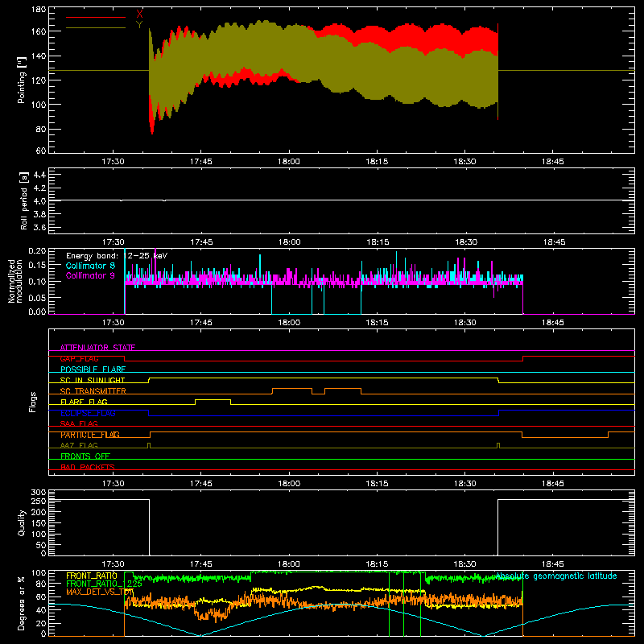Click the '18:00' time label under Flags plot
The width and height of the screenshot is (644, 644).
coord(289,484)
